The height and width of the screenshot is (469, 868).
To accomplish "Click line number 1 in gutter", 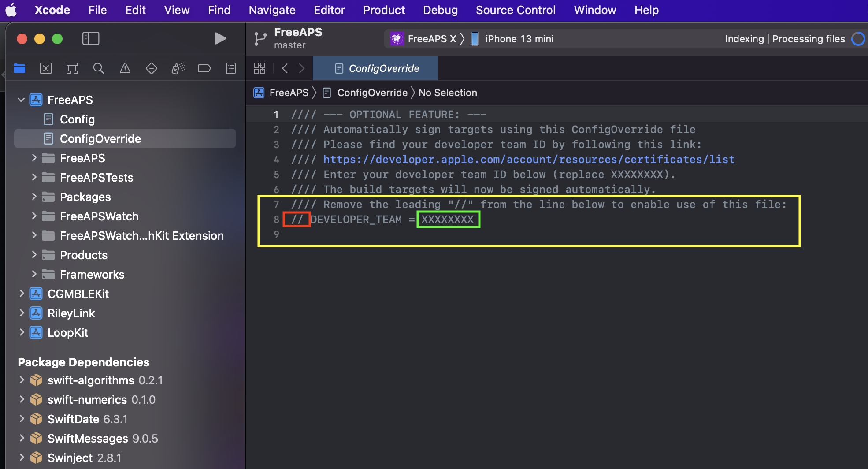I will 276,115.
